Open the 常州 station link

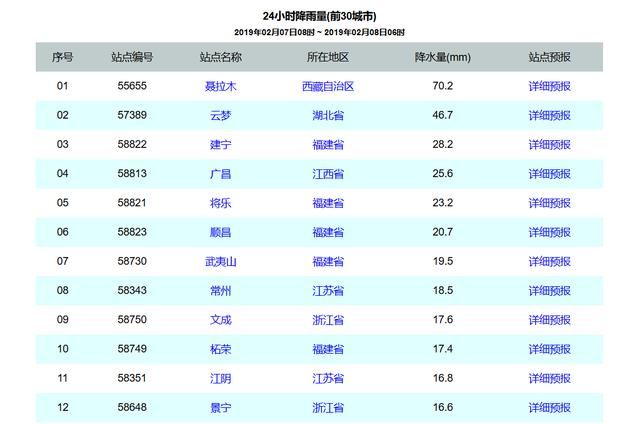220,291
